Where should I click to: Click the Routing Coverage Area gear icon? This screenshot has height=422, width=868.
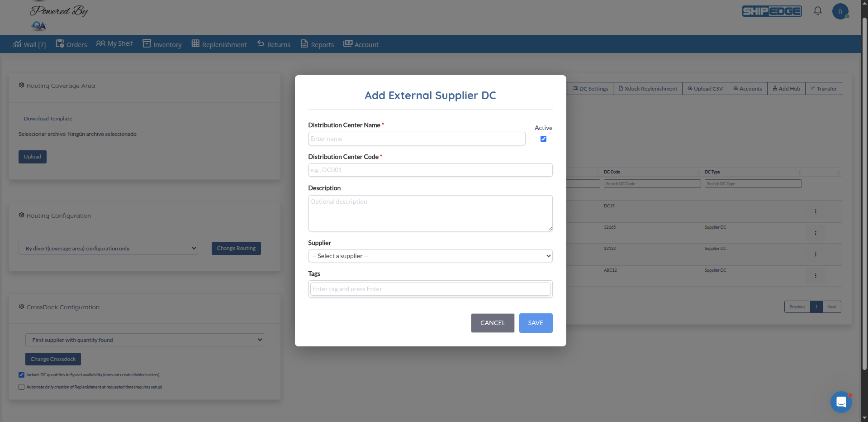tap(21, 85)
